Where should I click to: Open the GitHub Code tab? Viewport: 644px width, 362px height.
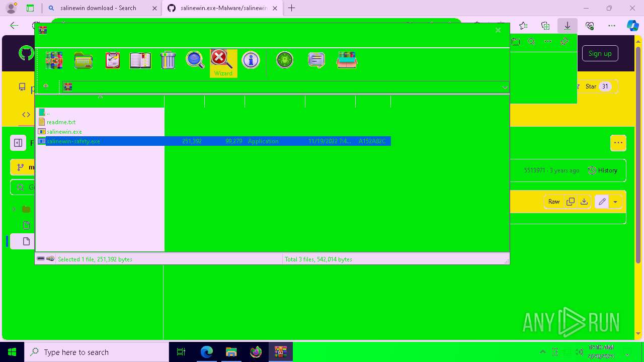26,115
